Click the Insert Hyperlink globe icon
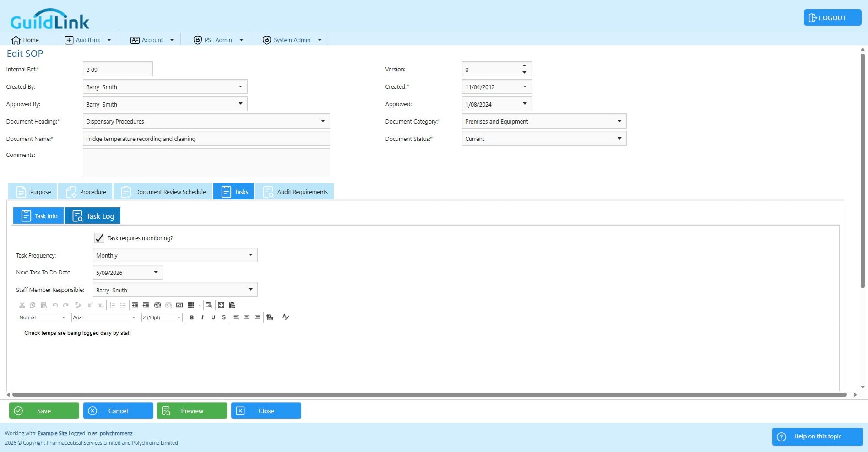 coord(157,305)
